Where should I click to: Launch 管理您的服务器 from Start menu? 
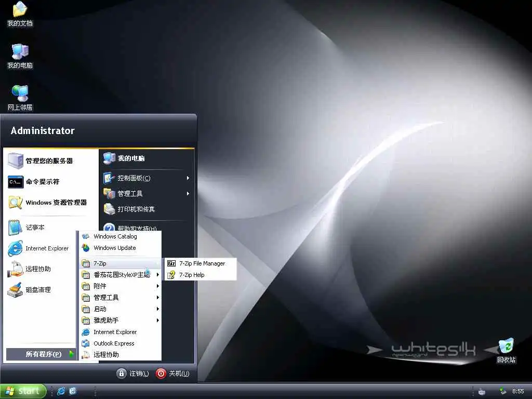coord(50,161)
